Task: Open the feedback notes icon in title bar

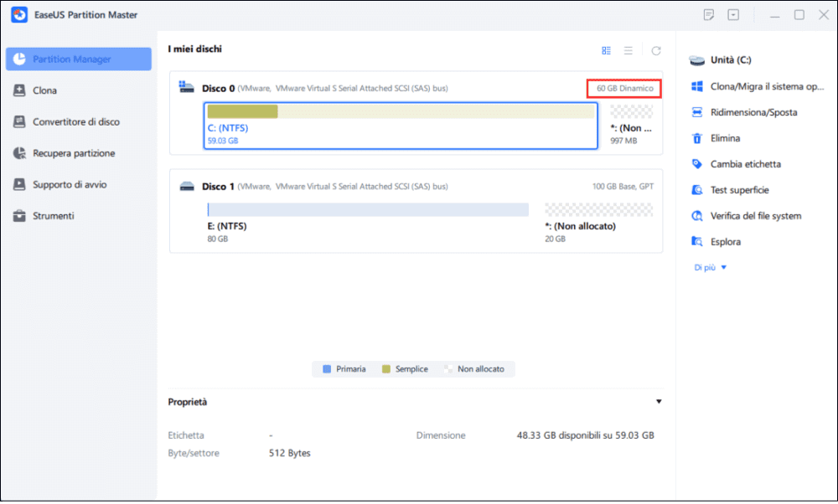Action: pos(709,15)
